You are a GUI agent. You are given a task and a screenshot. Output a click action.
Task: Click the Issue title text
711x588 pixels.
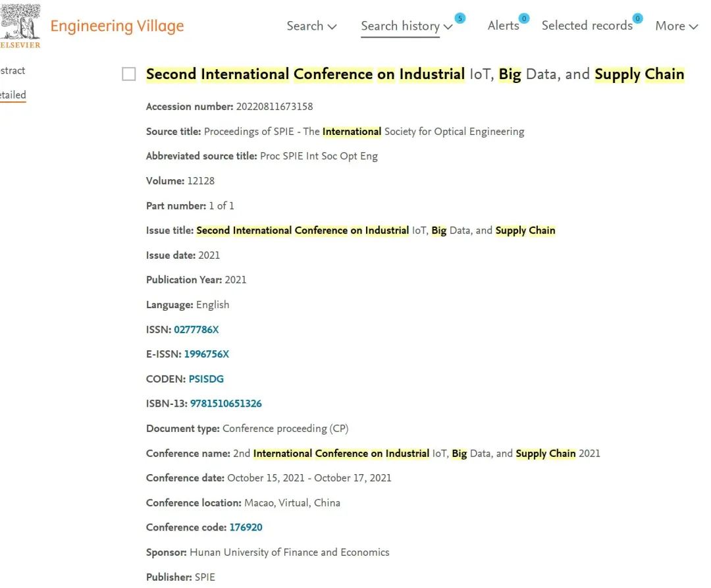click(x=376, y=230)
